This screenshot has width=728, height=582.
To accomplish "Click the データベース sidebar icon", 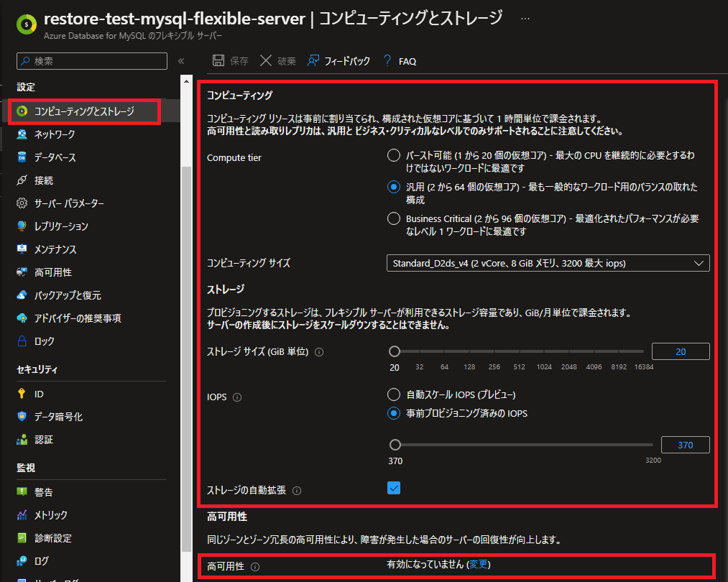I will tap(22, 157).
